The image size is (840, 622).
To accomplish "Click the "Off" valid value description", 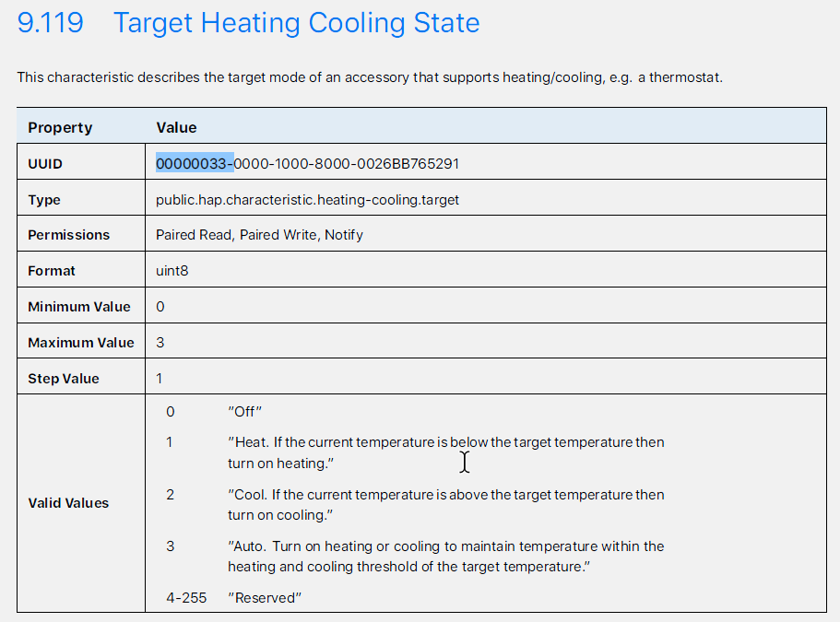I will (245, 412).
